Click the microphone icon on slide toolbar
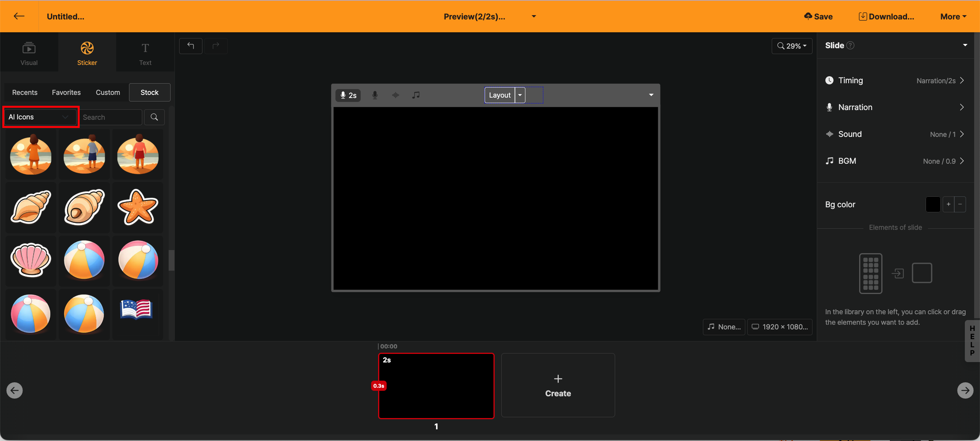Viewport: 980px width, 441px height. point(375,95)
